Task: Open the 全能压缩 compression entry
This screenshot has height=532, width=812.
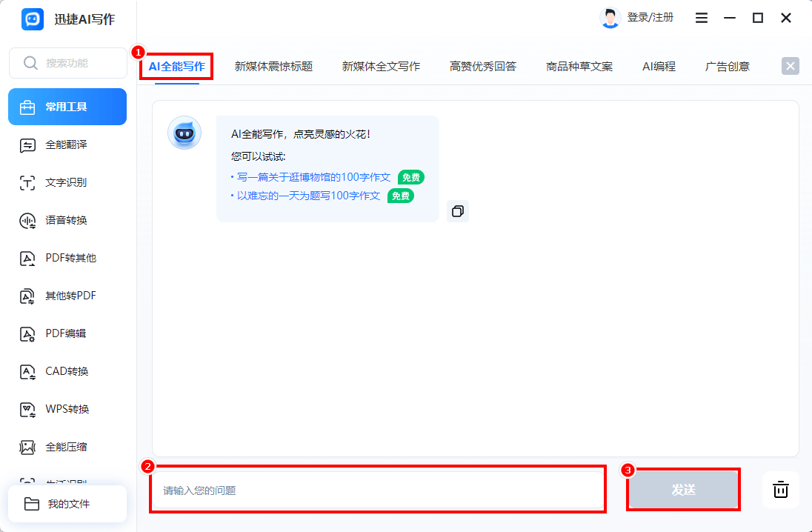Action: (x=67, y=447)
